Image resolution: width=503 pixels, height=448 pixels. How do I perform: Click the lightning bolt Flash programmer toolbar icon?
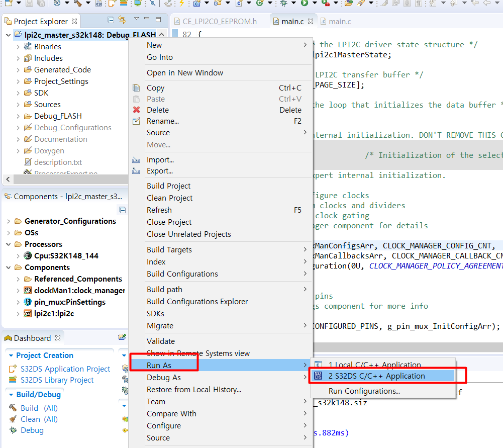click(x=180, y=5)
